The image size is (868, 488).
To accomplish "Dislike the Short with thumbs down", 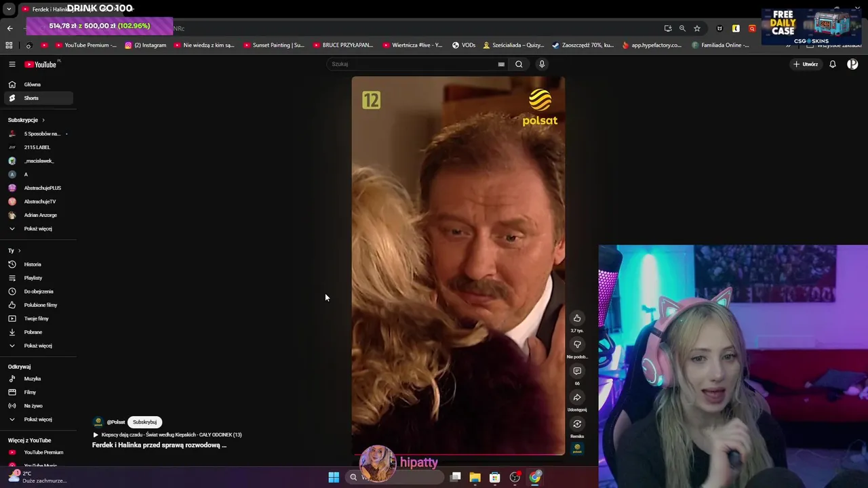I will (x=577, y=344).
